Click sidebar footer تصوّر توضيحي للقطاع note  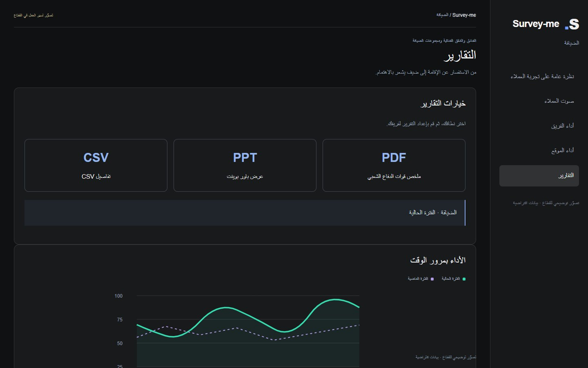coord(546,203)
